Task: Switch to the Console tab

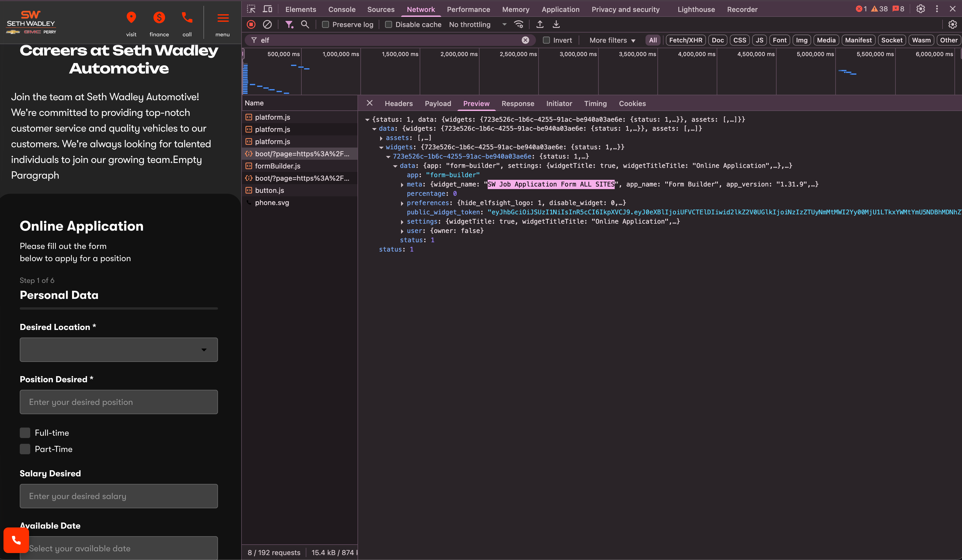Action: [x=342, y=9]
